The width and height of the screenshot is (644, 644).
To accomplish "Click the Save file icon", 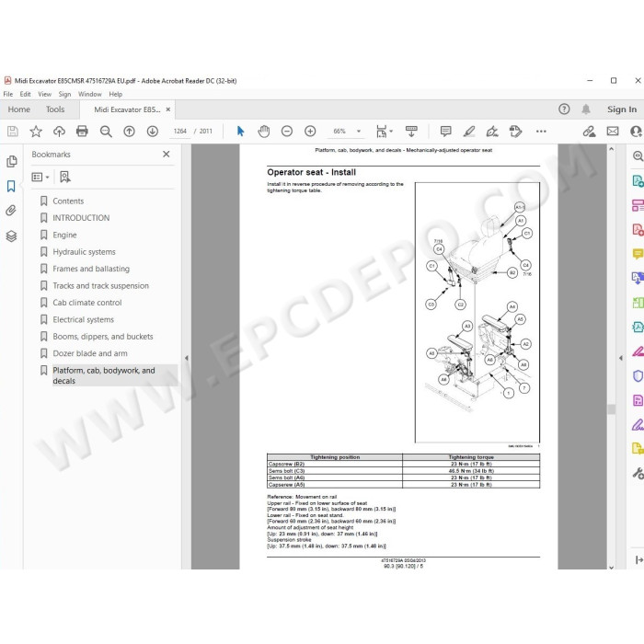I will click(x=13, y=132).
